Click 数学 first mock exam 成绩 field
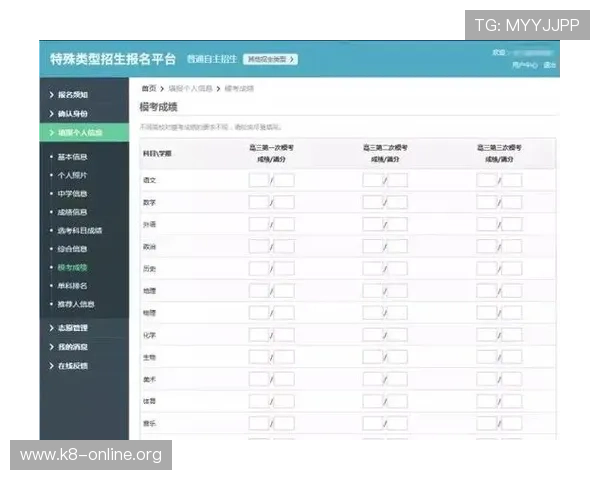This screenshot has height=480, width=600. click(259, 202)
